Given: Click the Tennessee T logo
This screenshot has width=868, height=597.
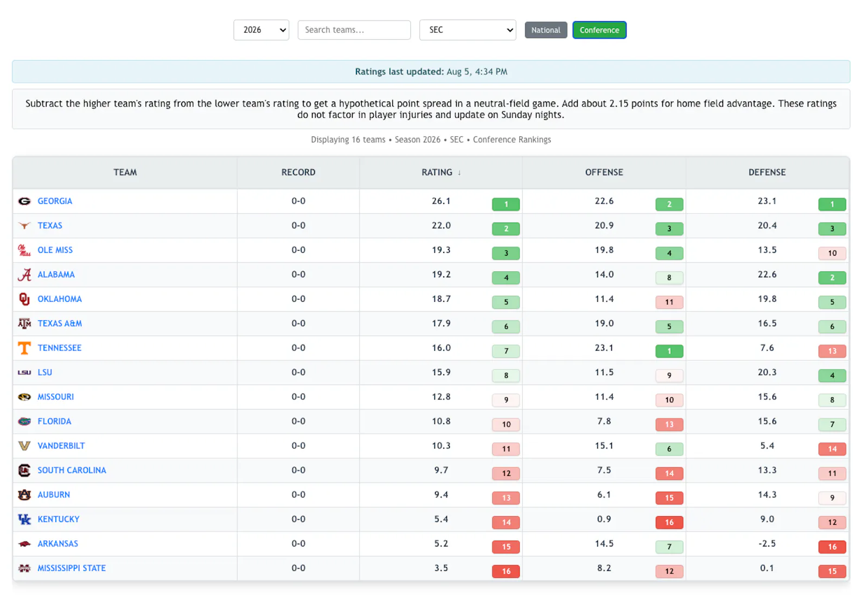Looking at the screenshot, I should pyautogui.click(x=24, y=348).
